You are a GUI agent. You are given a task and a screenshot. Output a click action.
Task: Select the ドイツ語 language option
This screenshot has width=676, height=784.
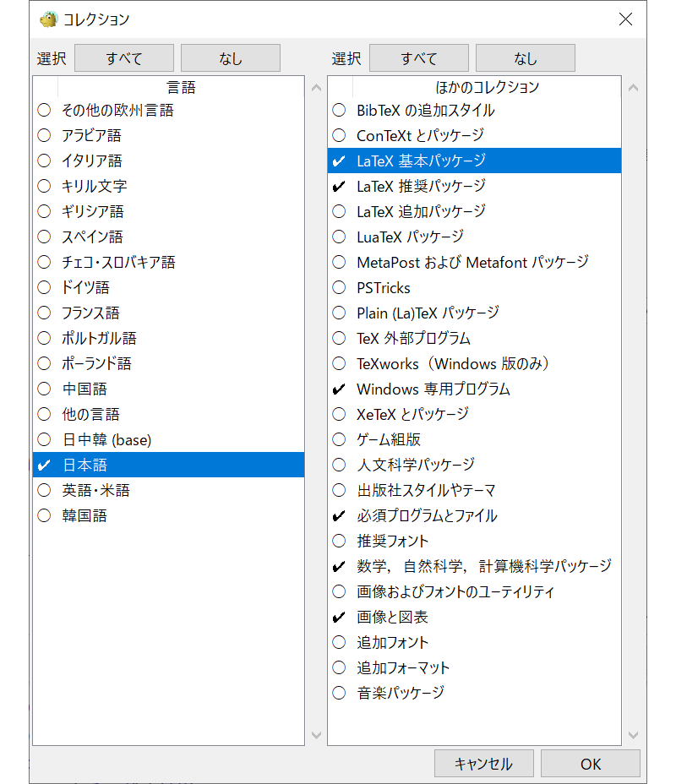point(45,288)
